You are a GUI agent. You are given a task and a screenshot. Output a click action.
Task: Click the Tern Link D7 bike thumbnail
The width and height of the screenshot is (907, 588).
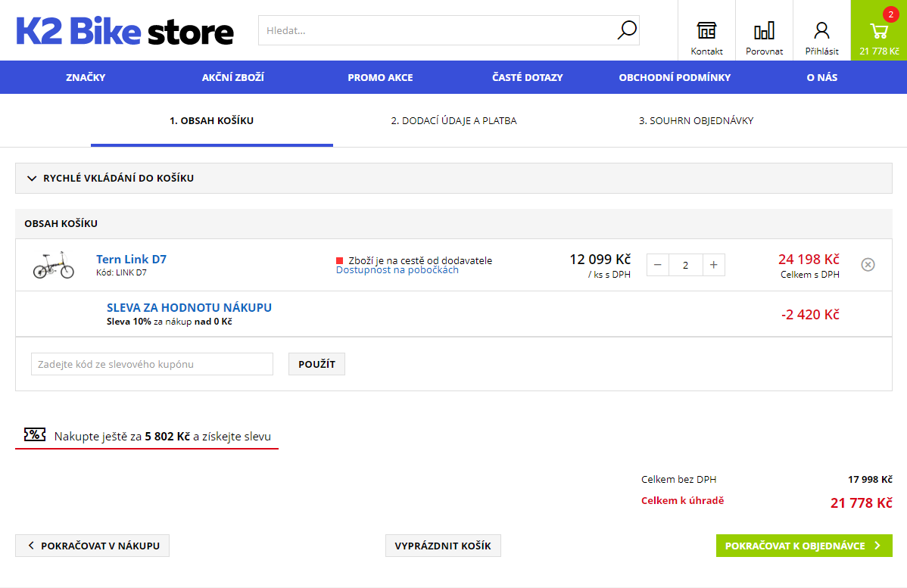[x=53, y=265]
